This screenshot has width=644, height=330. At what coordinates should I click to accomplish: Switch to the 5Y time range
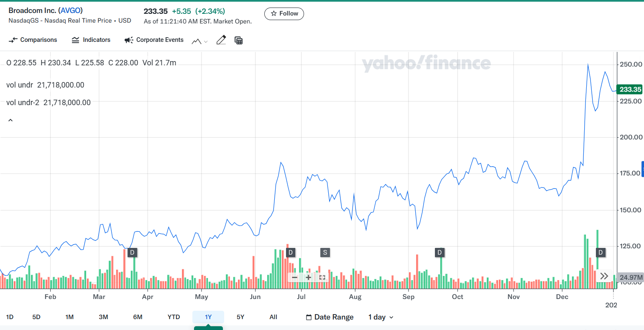point(240,317)
